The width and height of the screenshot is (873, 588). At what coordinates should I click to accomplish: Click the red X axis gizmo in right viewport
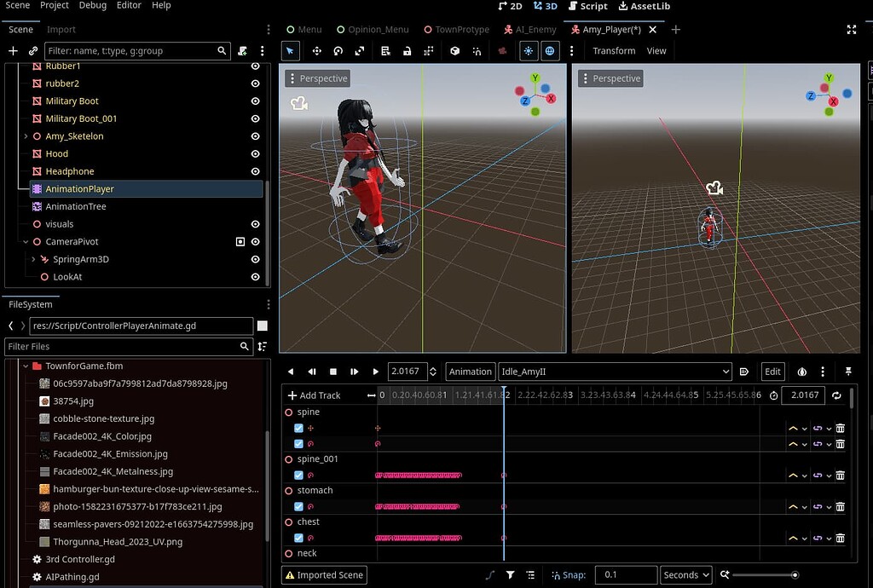tap(834, 101)
